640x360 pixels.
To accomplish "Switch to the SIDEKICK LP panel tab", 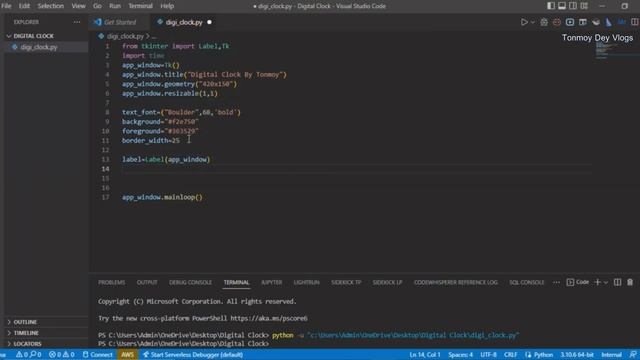I will [387, 282].
